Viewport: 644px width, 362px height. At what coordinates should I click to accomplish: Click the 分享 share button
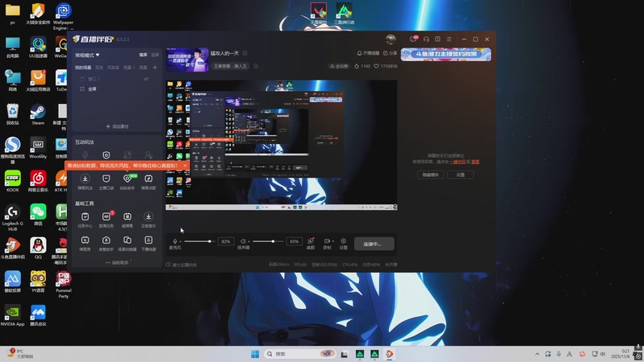click(x=390, y=53)
